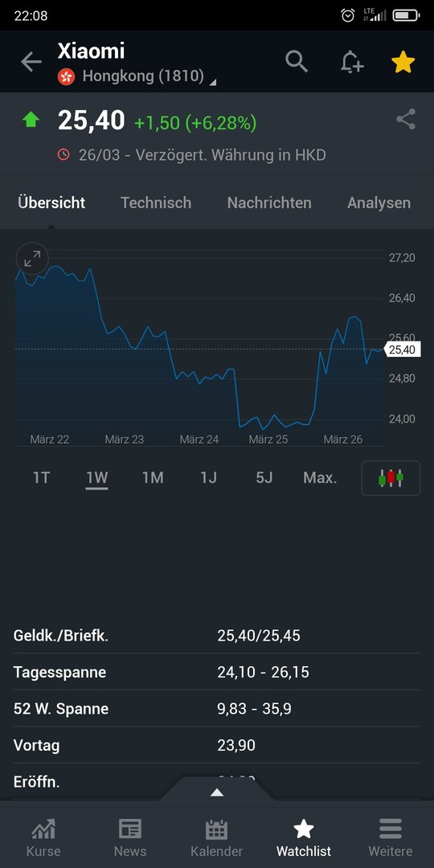Expand the chart to fullscreen
This screenshot has height=868, width=434.
tap(32, 258)
